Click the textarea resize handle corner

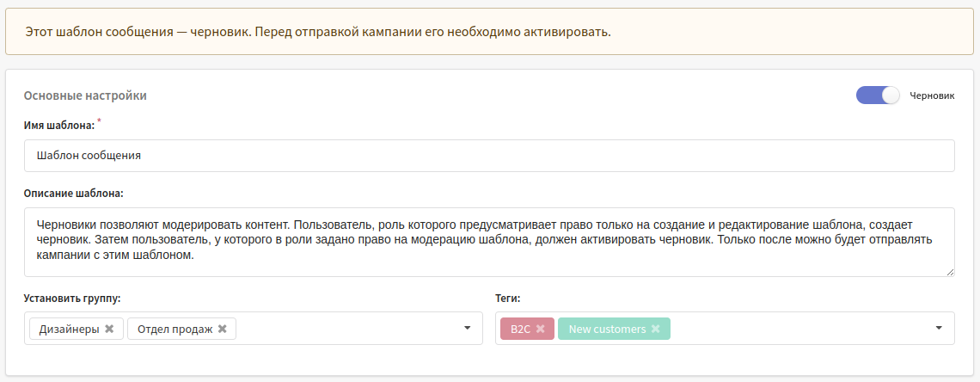(950, 271)
